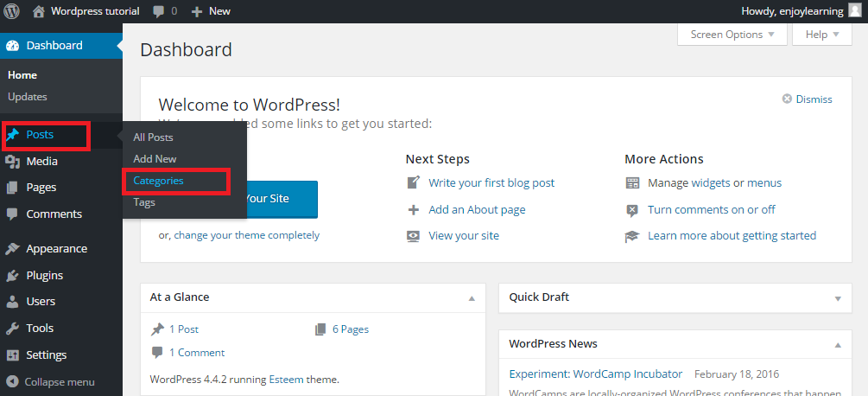The width and height of the screenshot is (868, 396).
Task: Open the user avatar at top right
Action: tap(854, 10)
